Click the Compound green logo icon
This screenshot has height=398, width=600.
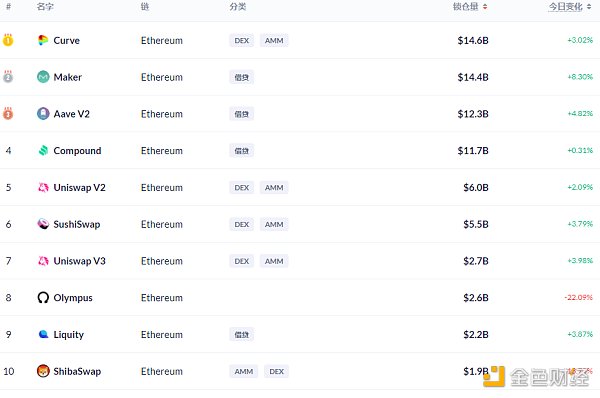[43, 150]
